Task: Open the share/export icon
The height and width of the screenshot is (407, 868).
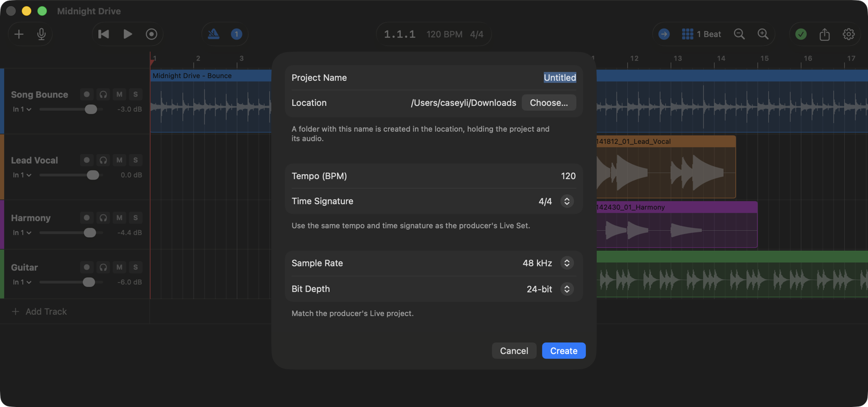Action: (825, 34)
